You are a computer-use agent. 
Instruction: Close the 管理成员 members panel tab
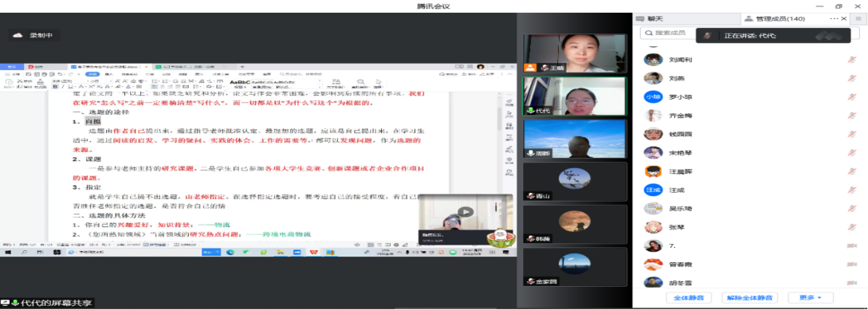(x=844, y=18)
